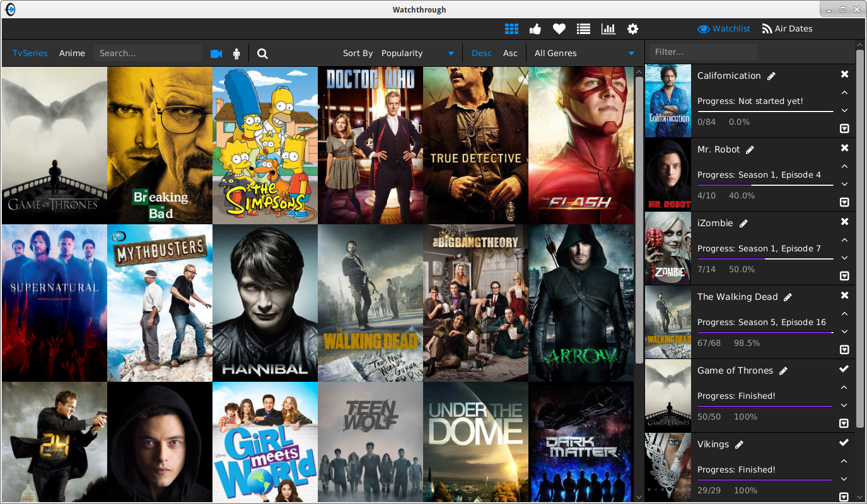Remove iZombie from the watchlist

click(x=844, y=222)
